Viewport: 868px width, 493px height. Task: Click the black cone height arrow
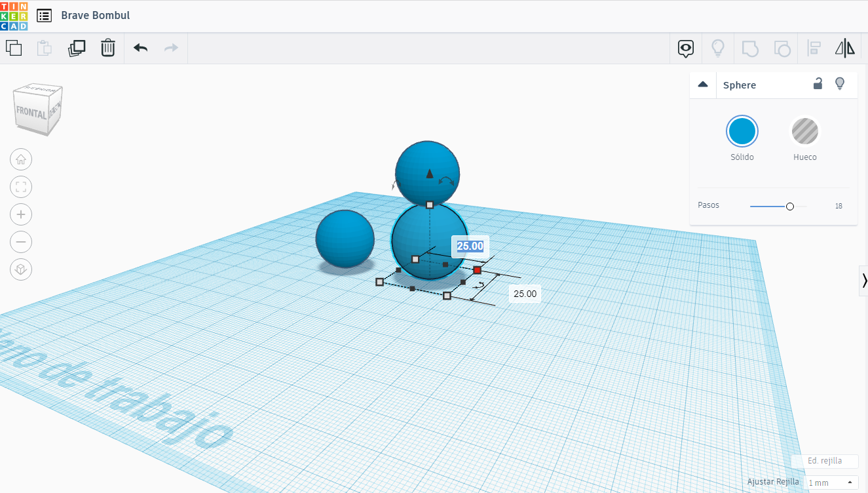click(x=429, y=173)
